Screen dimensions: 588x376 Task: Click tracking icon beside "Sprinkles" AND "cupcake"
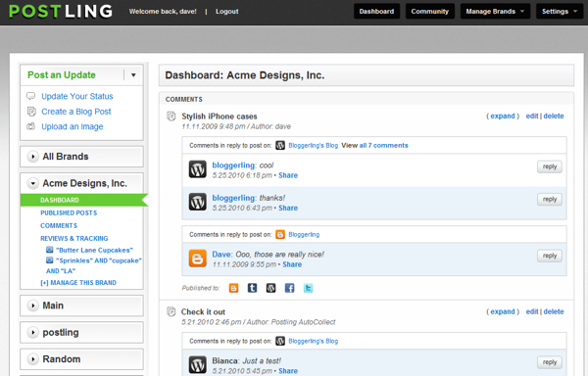pyautogui.click(x=50, y=259)
